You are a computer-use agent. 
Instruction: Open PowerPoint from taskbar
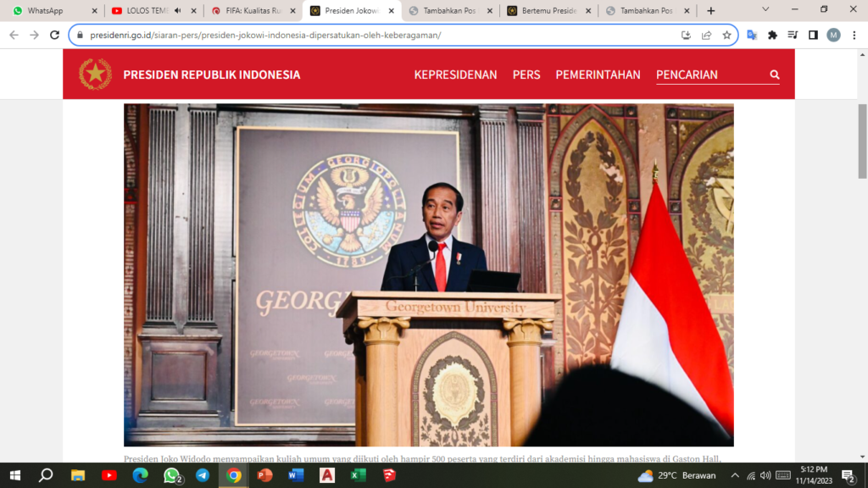click(264, 475)
